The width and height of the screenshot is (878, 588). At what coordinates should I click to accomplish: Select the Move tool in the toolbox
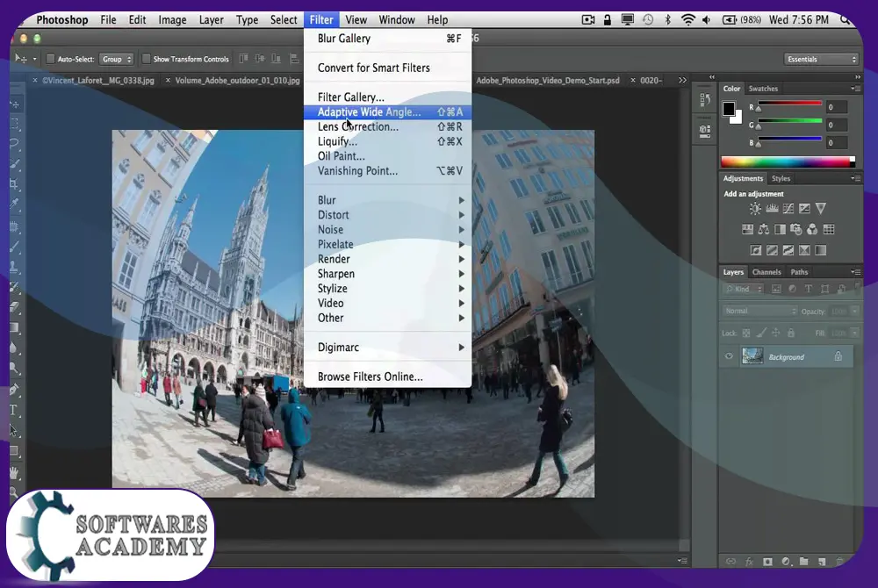point(15,104)
